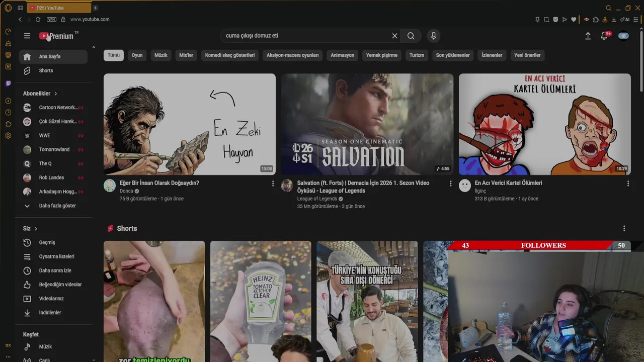Open İndirilenler in sidebar
Image resolution: width=644 pixels, height=362 pixels.
53,313
